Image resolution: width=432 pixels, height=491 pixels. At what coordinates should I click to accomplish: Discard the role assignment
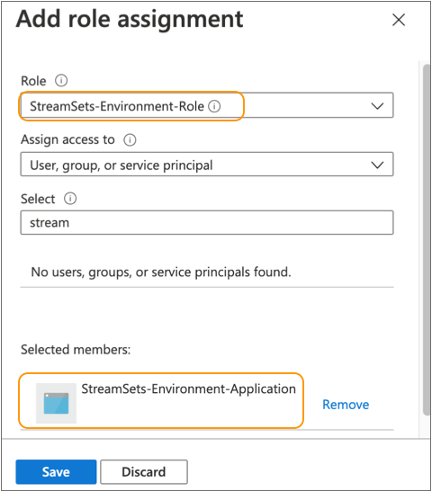coord(144,472)
